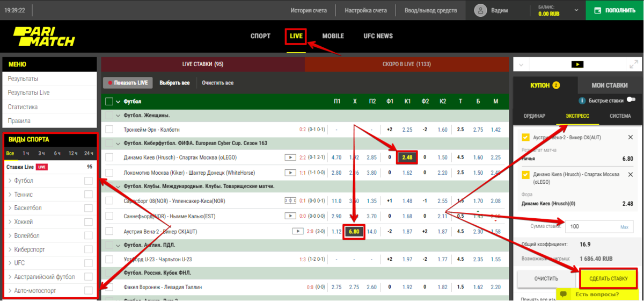
Task: Collapse Футбол. Киберфутбол. ФИФА. league section
Action: [119, 144]
